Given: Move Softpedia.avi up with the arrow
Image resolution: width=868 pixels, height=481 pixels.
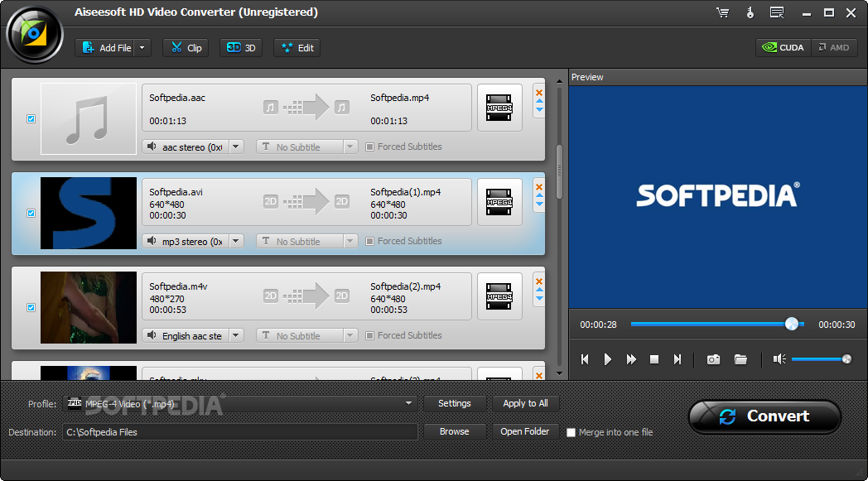Looking at the screenshot, I should click(x=539, y=196).
